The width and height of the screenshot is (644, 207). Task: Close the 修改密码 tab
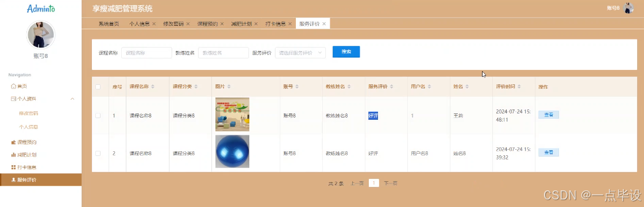click(x=188, y=24)
